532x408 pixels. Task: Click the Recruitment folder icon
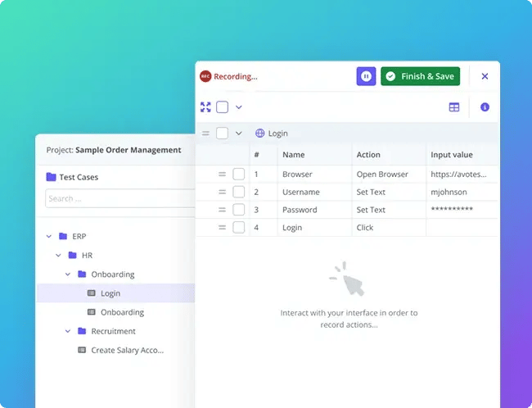82,331
